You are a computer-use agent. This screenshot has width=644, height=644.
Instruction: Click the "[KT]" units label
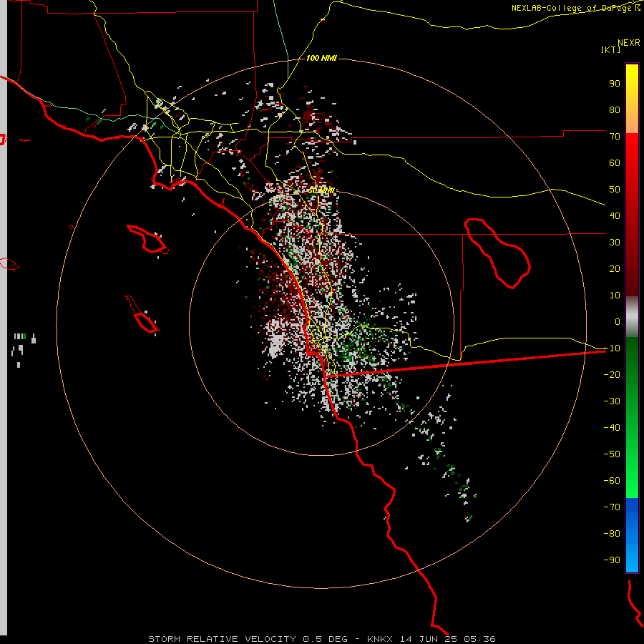click(x=611, y=49)
